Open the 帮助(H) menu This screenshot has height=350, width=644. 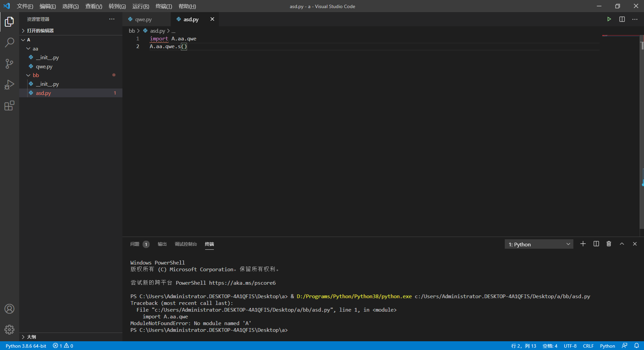tap(187, 6)
